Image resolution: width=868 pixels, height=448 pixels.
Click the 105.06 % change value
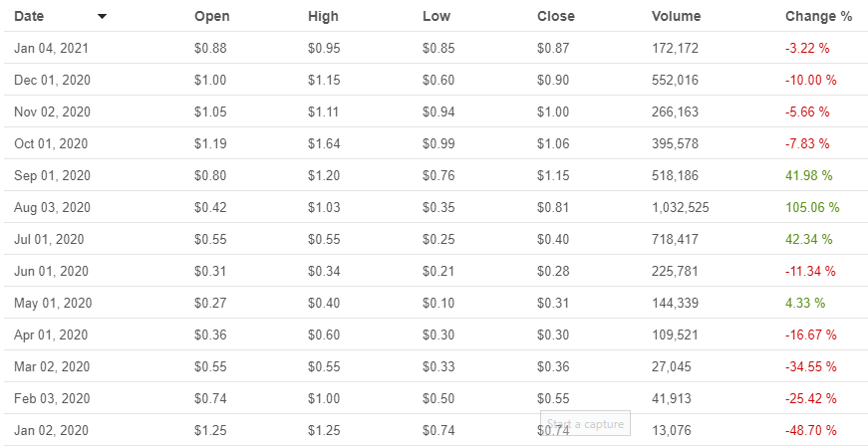click(812, 207)
